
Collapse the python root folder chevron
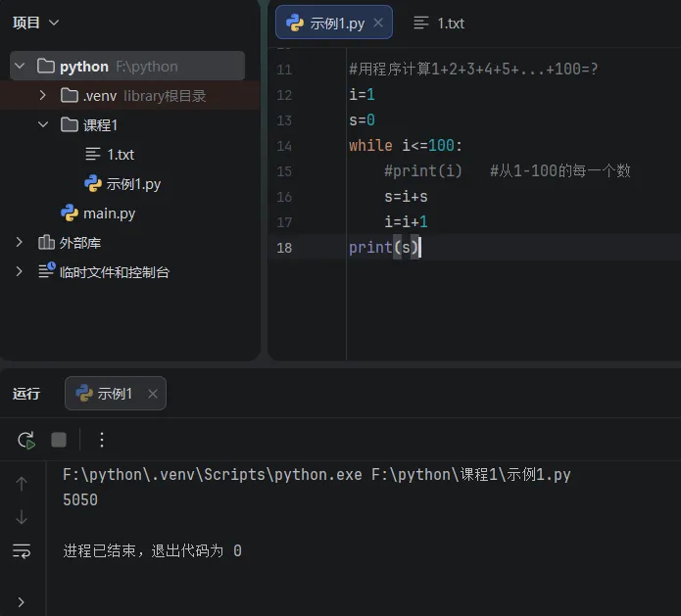click(20, 67)
